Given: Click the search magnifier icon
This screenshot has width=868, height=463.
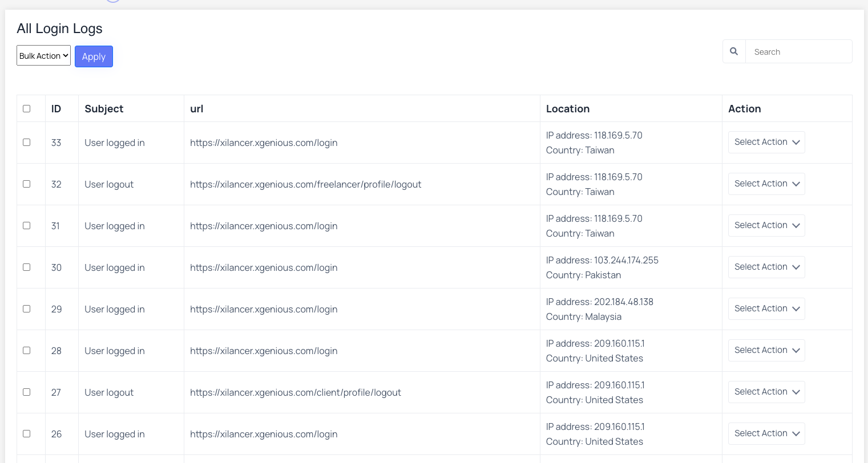Looking at the screenshot, I should point(734,51).
